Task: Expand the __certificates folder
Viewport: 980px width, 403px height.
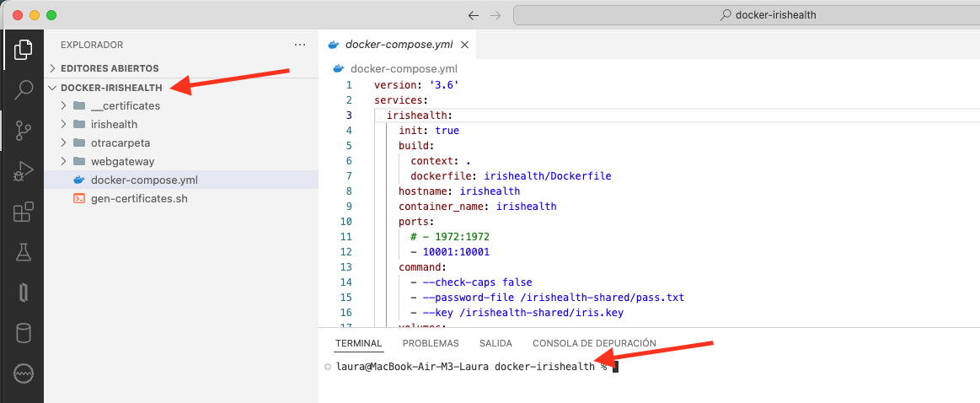Action: click(x=125, y=105)
